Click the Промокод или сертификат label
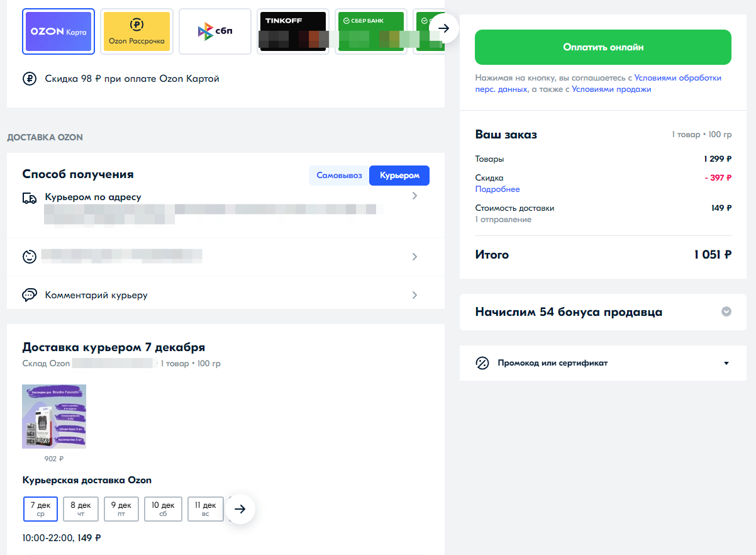756x555 pixels. click(553, 363)
